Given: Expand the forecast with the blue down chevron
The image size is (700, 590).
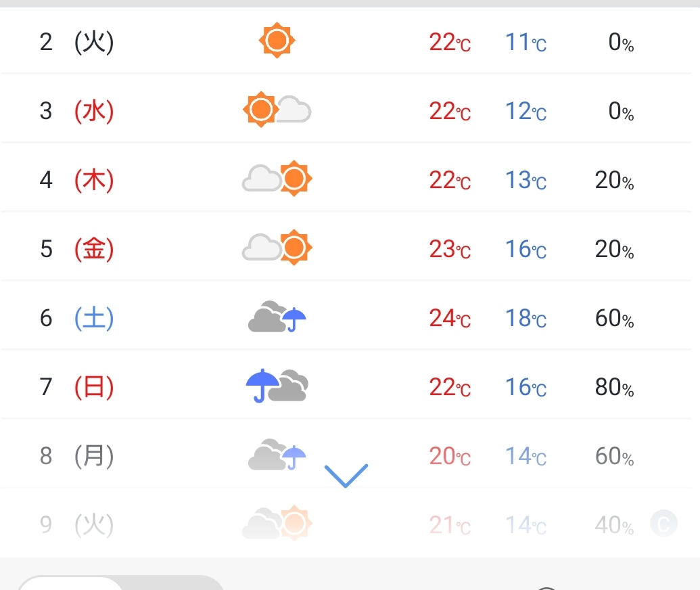Looking at the screenshot, I should (x=346, y=475).
